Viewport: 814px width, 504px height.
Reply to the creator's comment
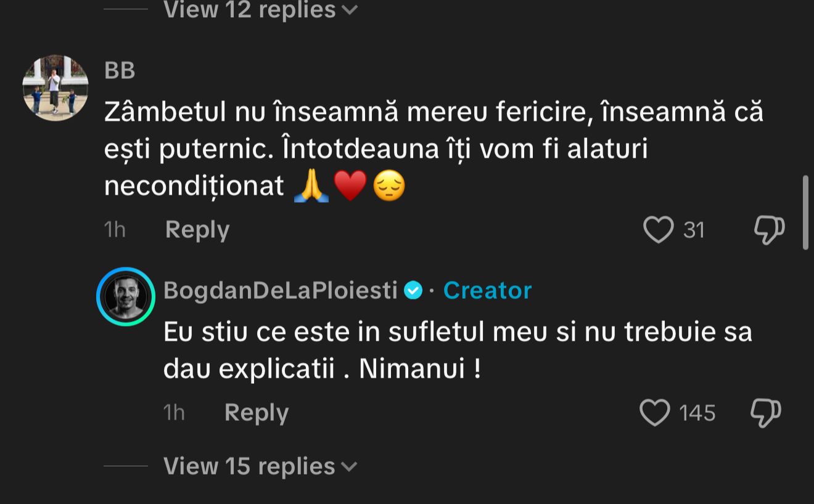[x=257, y=412]
